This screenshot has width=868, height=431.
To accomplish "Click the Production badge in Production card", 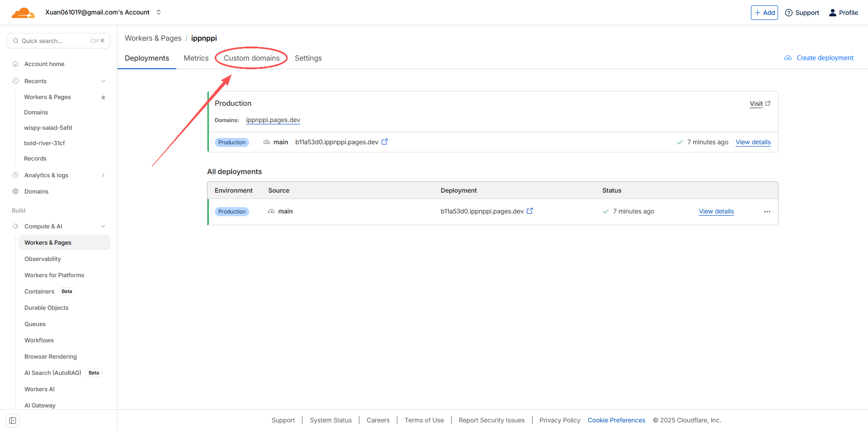I will coord(232,142).
